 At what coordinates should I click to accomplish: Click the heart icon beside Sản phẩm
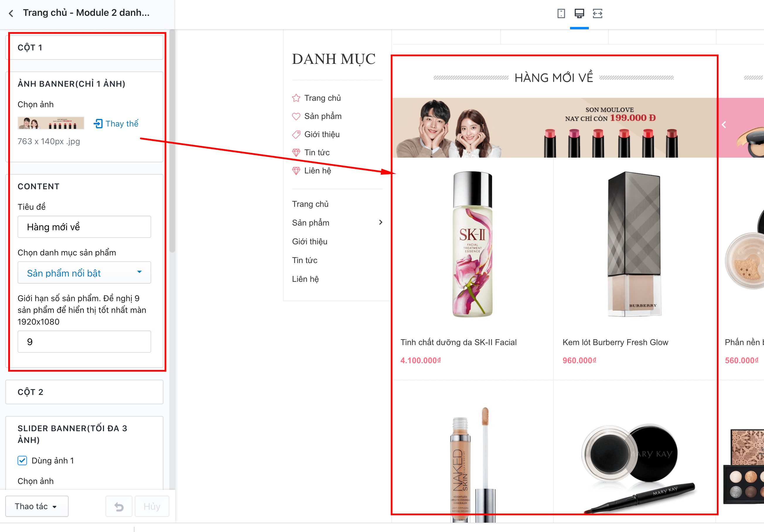coord(296,116)
